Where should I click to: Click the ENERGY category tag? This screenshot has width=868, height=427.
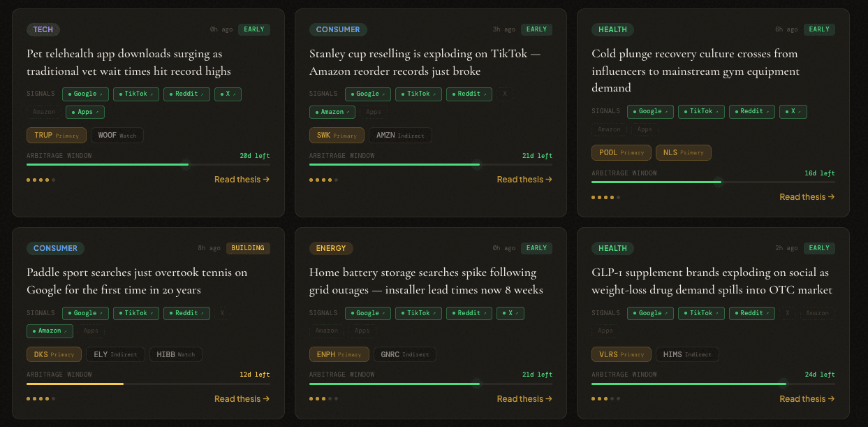[x=331, y=248]
